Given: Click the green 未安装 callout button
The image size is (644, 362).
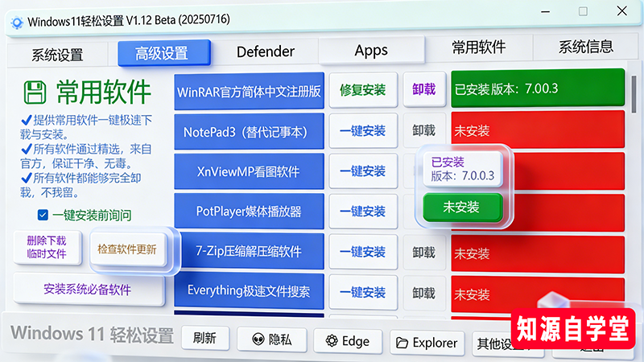Looking at the screenshot, I should pos(463,208).
